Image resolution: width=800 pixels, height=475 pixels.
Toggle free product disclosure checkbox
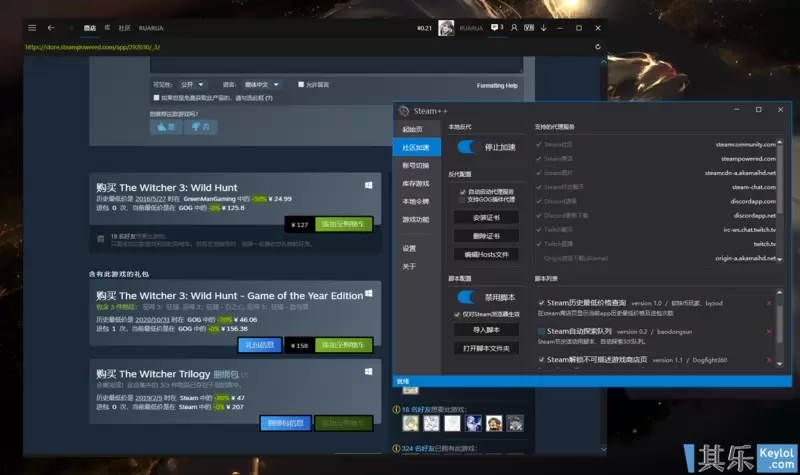click(156, 97)
